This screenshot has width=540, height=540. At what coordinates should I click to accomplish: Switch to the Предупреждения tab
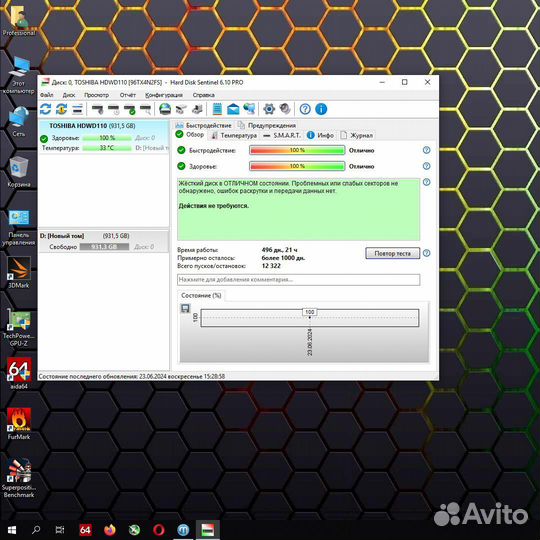coord(267,125)
